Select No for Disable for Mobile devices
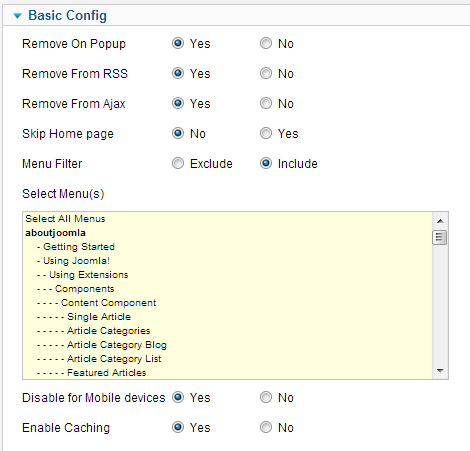470x451 pixels. (x=266, y=397)
